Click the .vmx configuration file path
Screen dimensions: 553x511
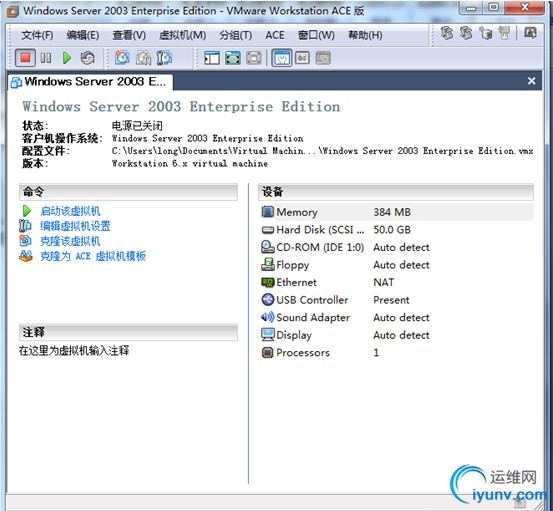[x=322, y=151]
